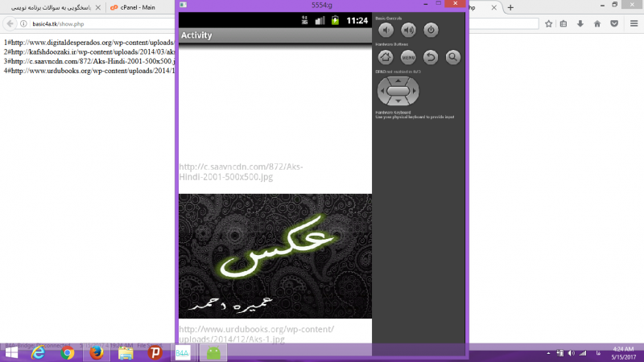Viewport: 644px width, 362px height.
Task: Open Google Chrome from taskbar
Action: point(68,353)
